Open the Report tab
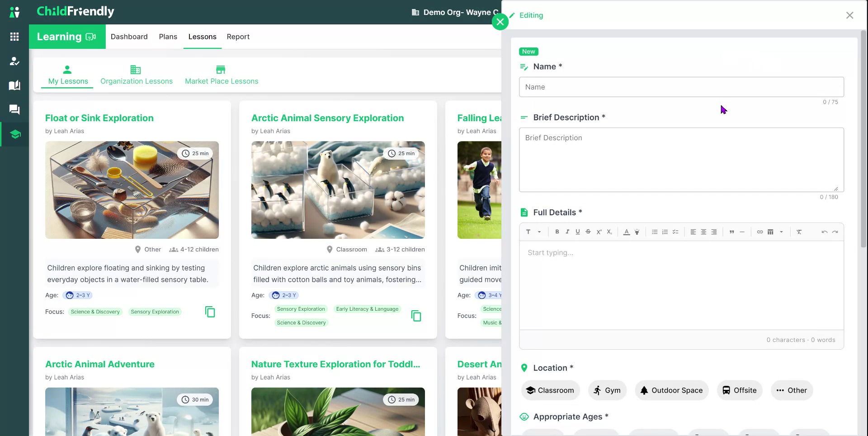 pos(238,37)
